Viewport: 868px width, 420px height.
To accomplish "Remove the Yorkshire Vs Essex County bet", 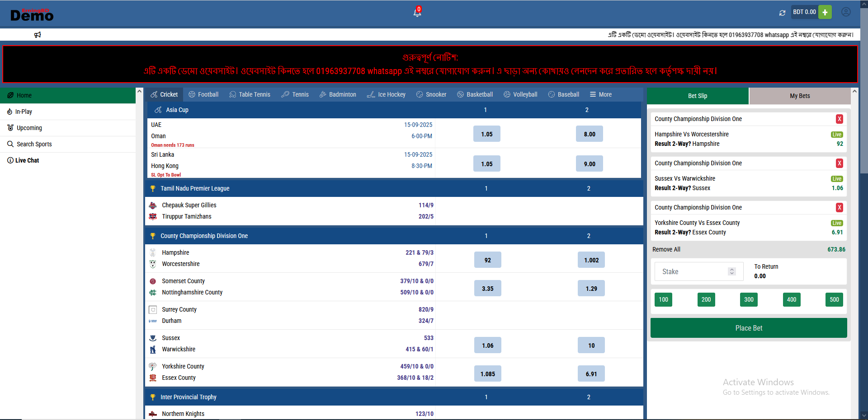I will [839, 208].
